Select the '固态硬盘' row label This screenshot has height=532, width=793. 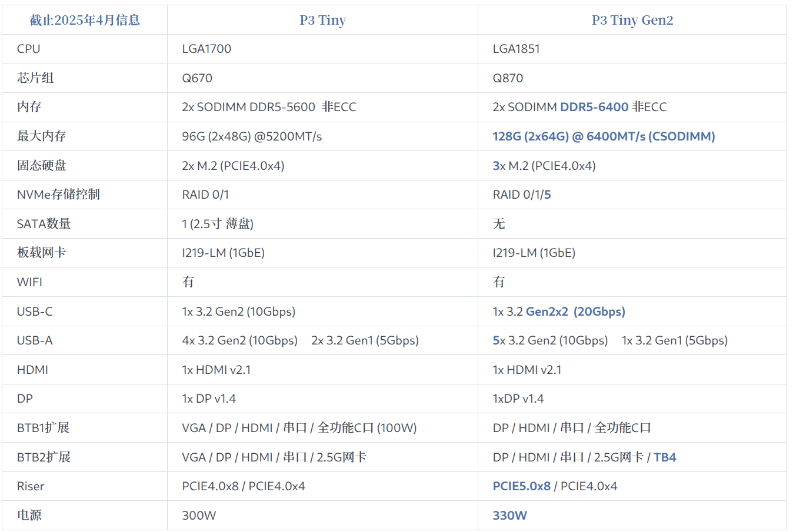point(41,165)
